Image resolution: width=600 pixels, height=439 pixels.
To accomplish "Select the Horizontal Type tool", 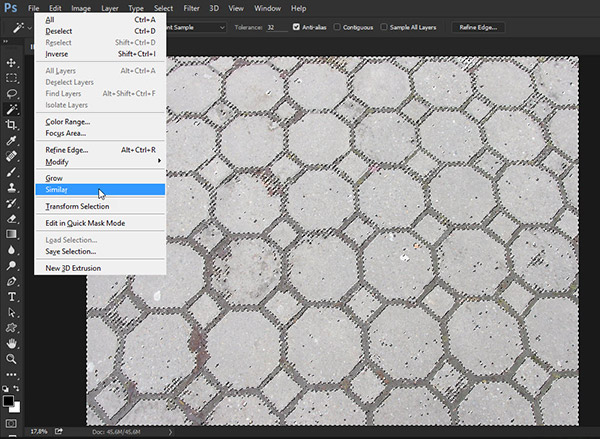I will [x=12, y=296].
